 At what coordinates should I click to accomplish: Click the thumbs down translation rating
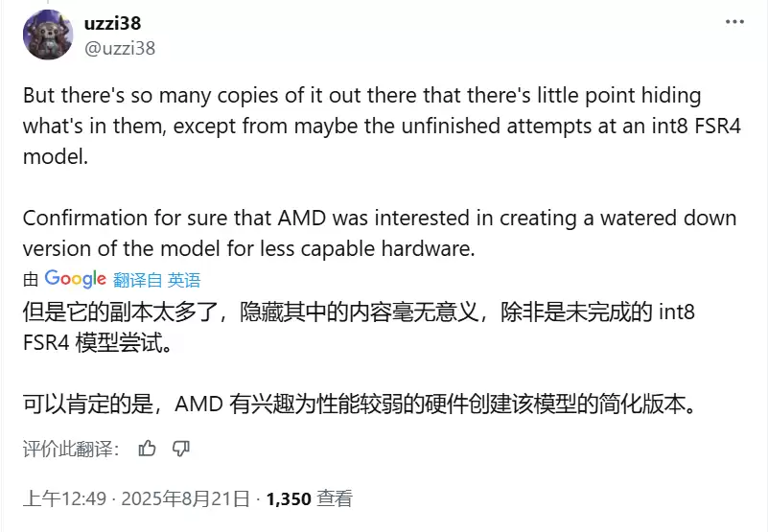click(x=180, y=448)
